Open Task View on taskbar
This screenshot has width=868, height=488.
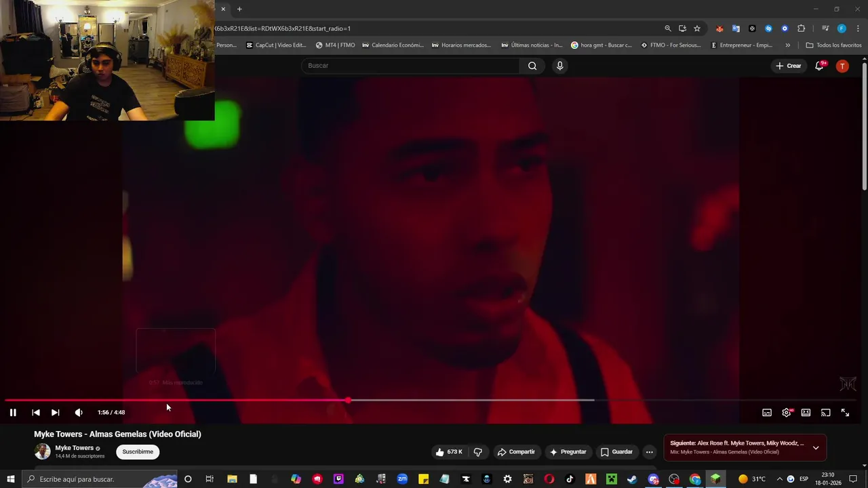coord(210,479)
